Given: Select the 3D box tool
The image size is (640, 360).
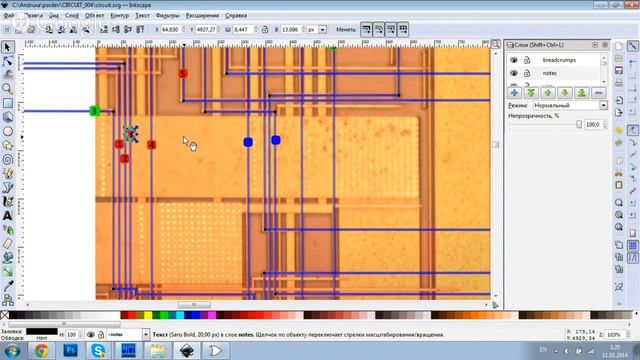Looking at the screenshot, I should pos(7,117).
